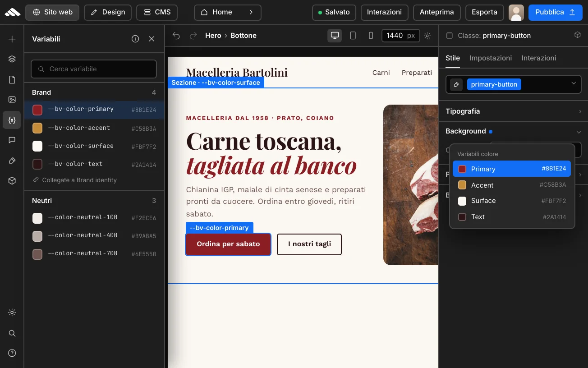Image resolution: width=588 pixels, height=368 pixels.
Task: Open the Home page selector
Action: pyautogui.click(x=227, y=12)
